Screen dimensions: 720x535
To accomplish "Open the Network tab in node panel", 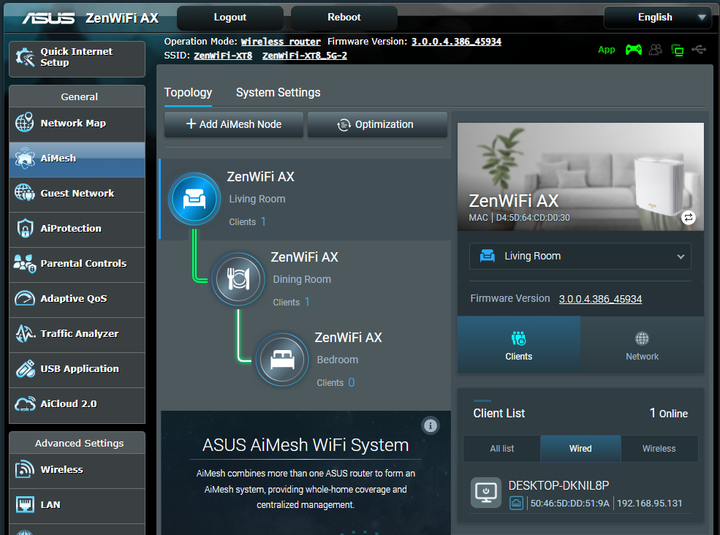I will (x=642, y=344).
